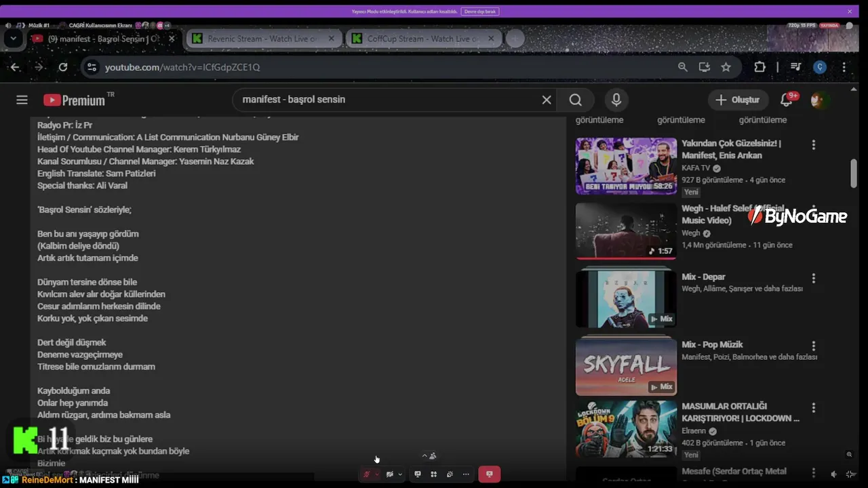The width and height of the screenshot is (868, 488).
Task: Open options for Mix - Depar
Action: (814, 278)
